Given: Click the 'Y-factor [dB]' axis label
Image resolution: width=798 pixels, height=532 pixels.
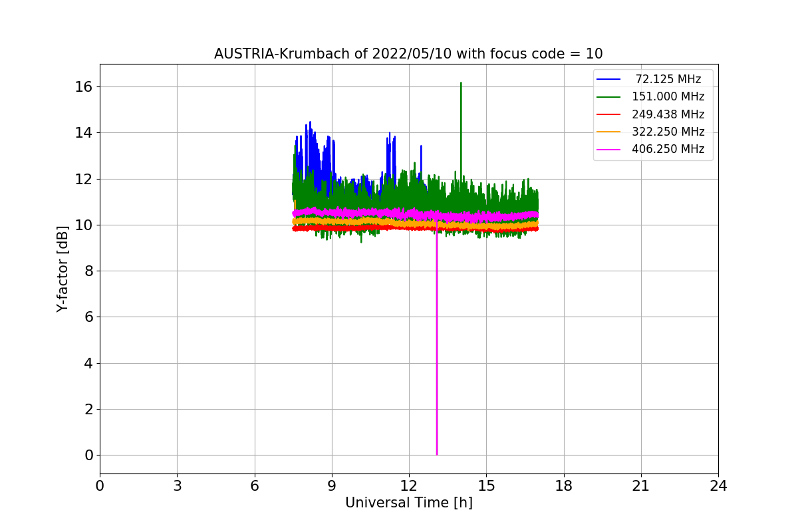Looking at the screenshot, I should point(63,269).
